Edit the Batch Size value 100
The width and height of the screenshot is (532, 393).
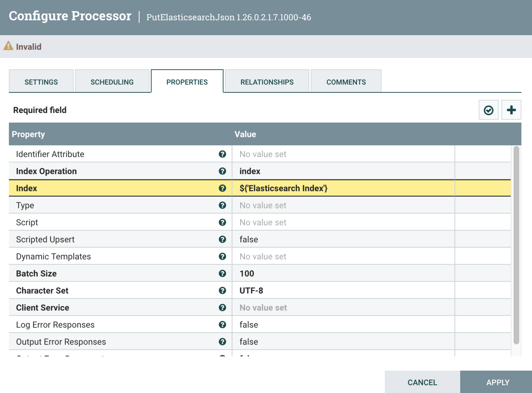coord(343,274)
